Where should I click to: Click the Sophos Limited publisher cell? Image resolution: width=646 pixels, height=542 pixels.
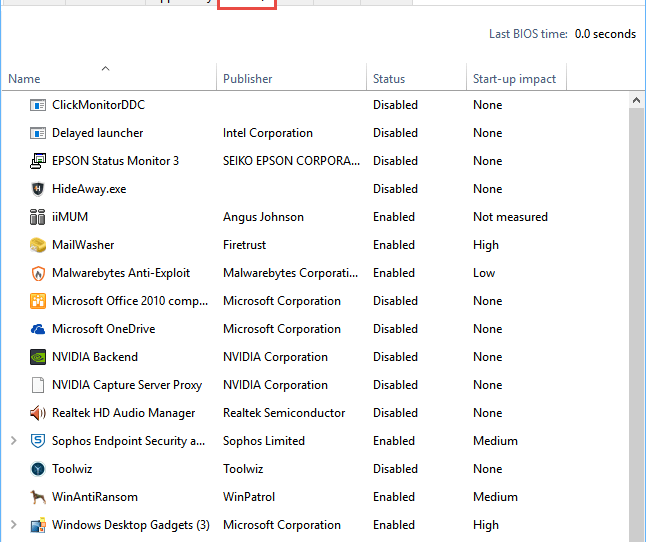point(264,441)
